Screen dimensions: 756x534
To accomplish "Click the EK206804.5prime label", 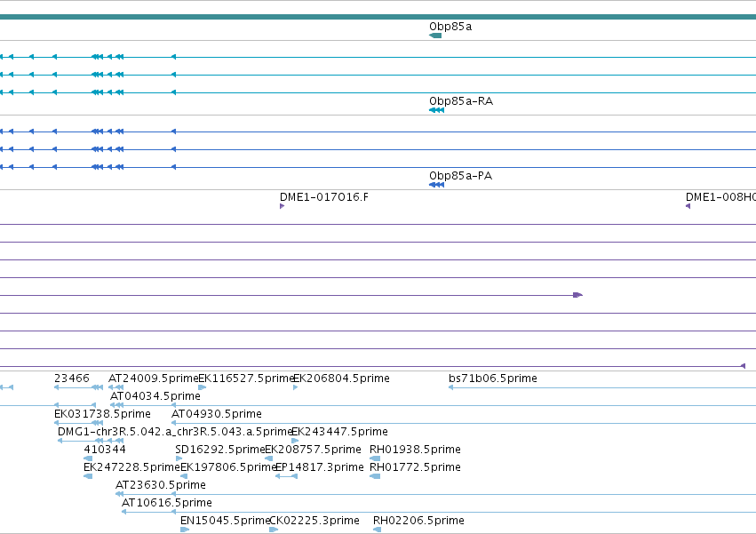I will 341,379.
